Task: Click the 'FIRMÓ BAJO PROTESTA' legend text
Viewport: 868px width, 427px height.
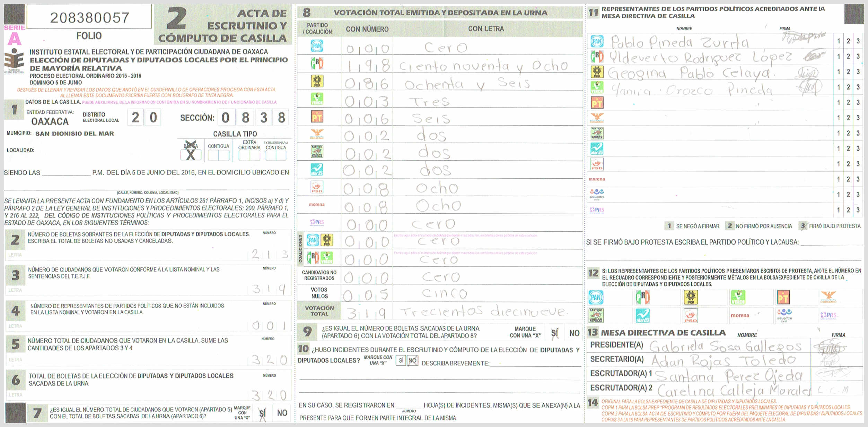Action: pyautogui.click(x=835, y=226)
